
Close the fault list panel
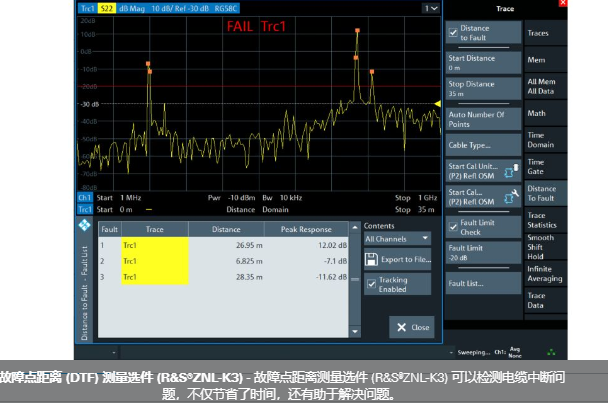pos(412,327)
